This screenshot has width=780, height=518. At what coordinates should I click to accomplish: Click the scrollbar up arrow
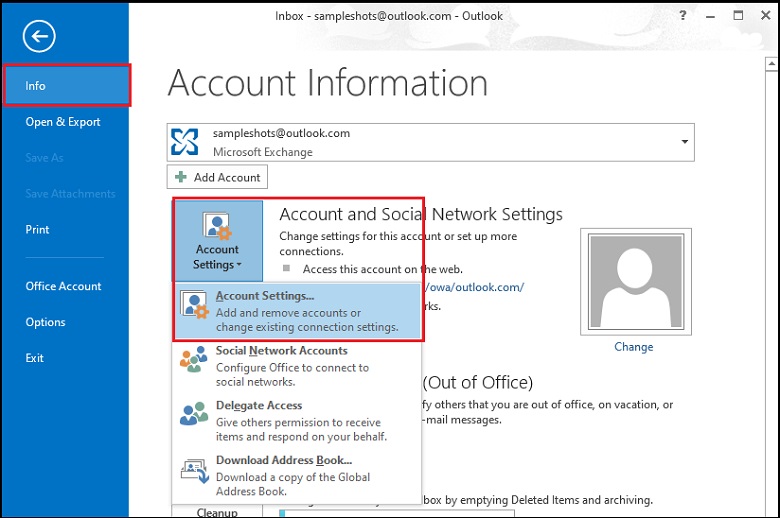tap(772, 64)
